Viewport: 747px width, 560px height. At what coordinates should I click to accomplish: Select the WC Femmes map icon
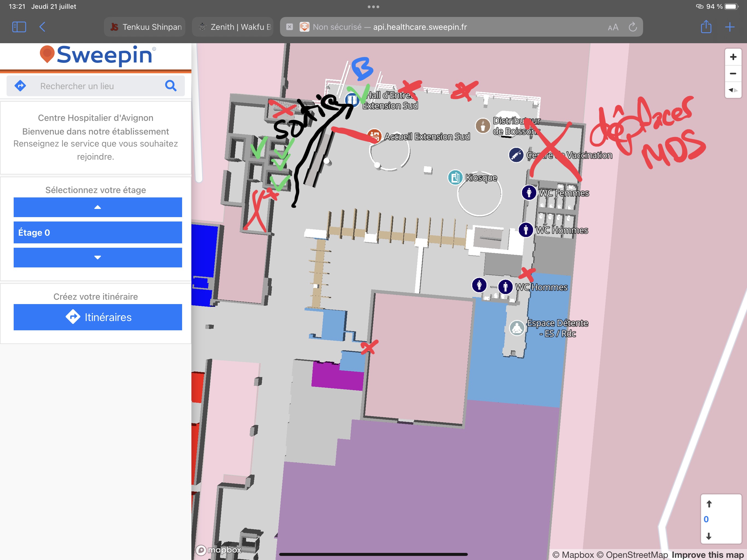coord(529,192)
